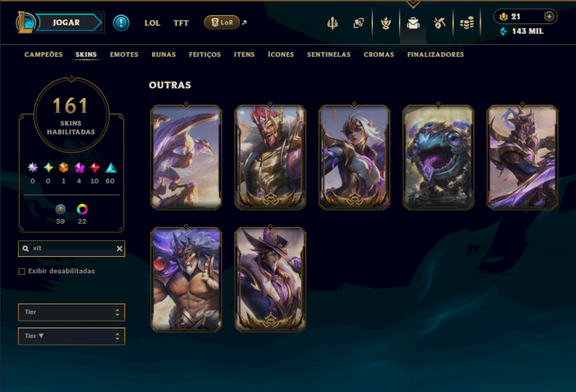Viewport: 576px width, 392px height.
Task: Enable the Exibir desabilitadas checkbox
Action: click(22, 271)
